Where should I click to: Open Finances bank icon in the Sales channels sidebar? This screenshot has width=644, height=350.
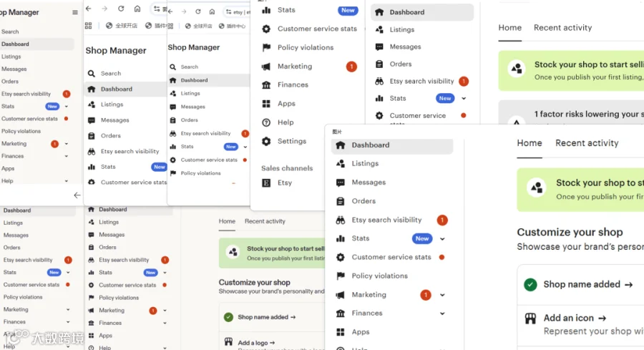[266, 85]
